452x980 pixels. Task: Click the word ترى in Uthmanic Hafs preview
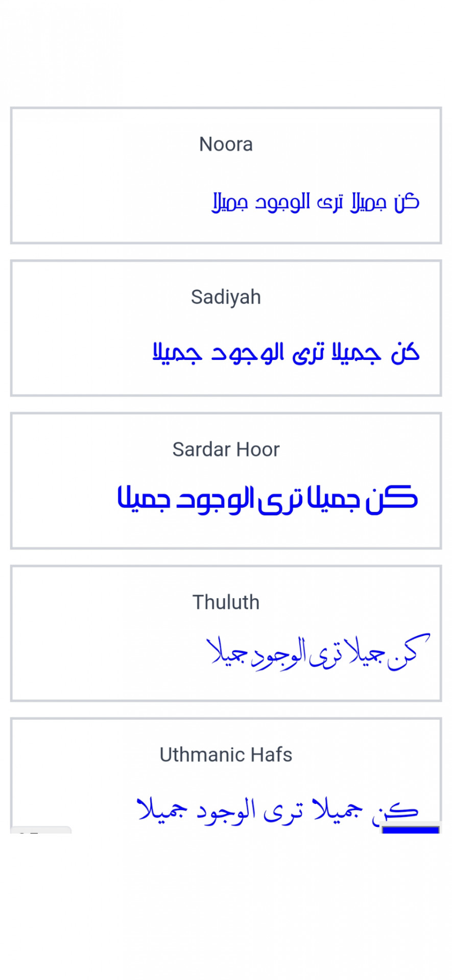283,812
